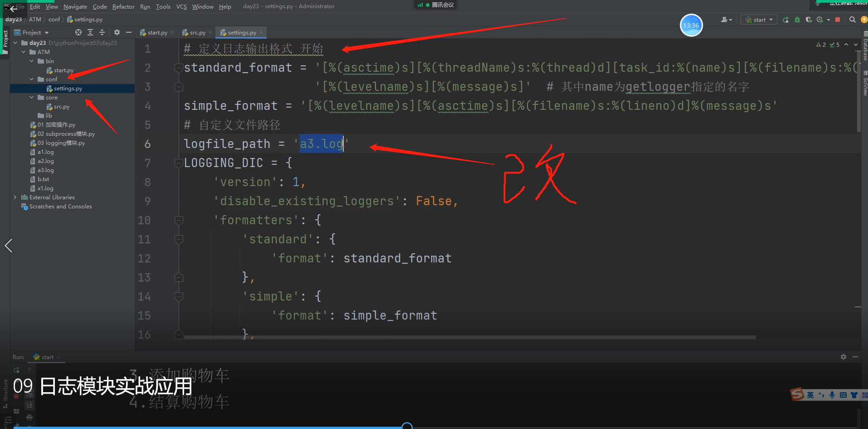Viewport: 868px width, 429px height.
Task: Open a3.log in project tree
Action: (45, 170)
